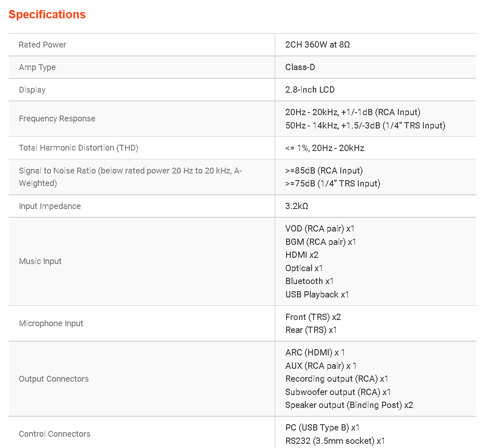Viewport: 483px width, 448px height.
Task: Click the Amp Type label
Action: (37, 67)
